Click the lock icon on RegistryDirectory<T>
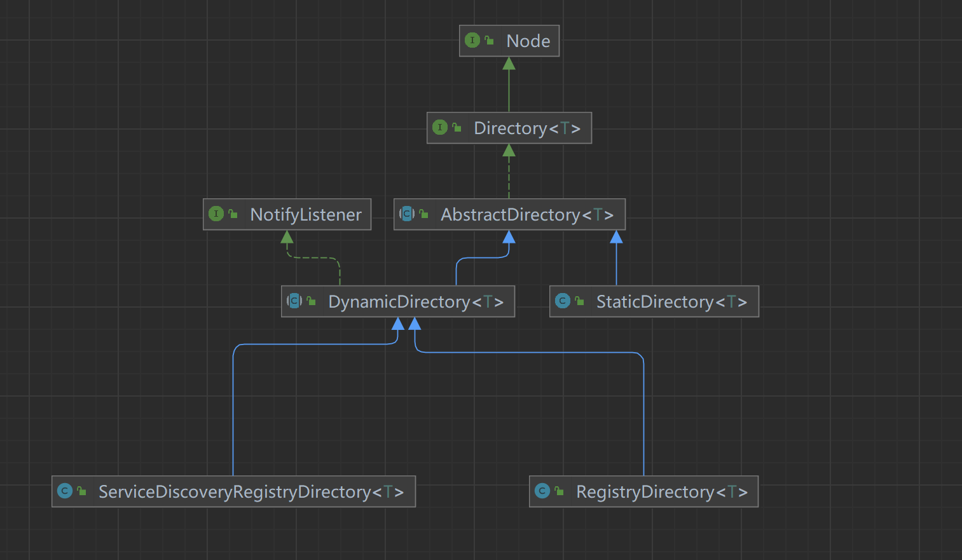This screenshot has width=962, height=560. point(560,491)
